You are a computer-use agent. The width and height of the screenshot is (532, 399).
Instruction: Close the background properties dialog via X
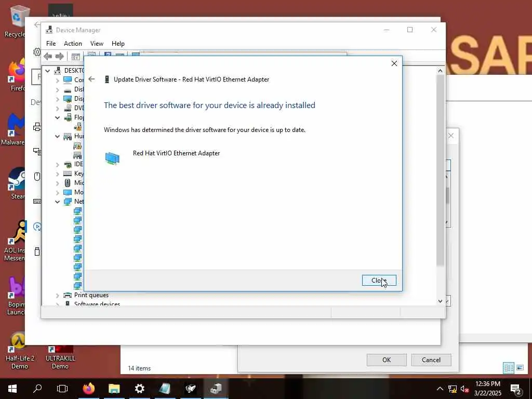coord(451,136)
